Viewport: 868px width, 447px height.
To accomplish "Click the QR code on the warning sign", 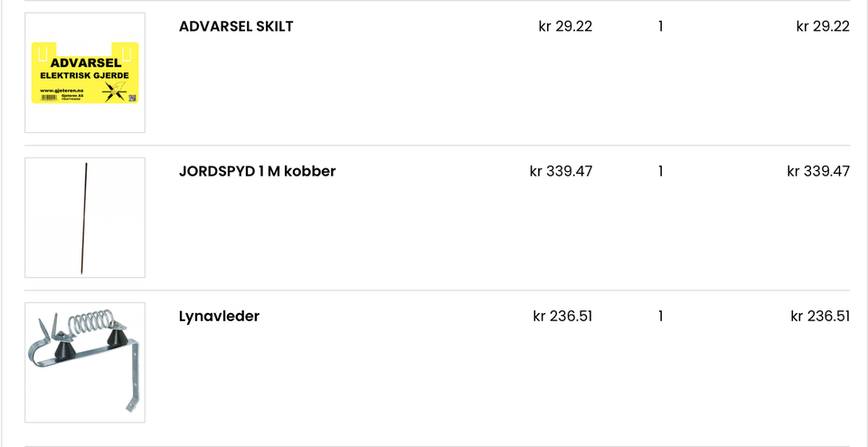I will pyautogui.click(x=132, y=97).
